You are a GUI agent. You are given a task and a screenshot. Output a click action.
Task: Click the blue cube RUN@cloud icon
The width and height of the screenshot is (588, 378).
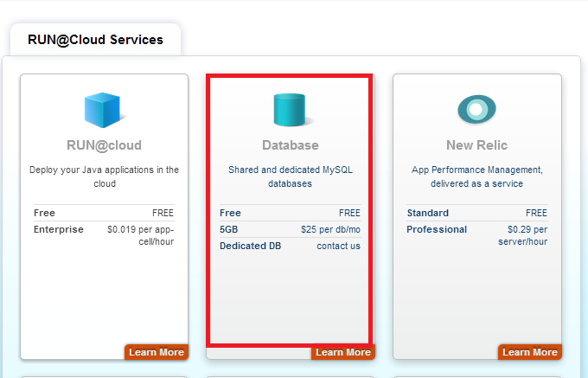(103, 110)
